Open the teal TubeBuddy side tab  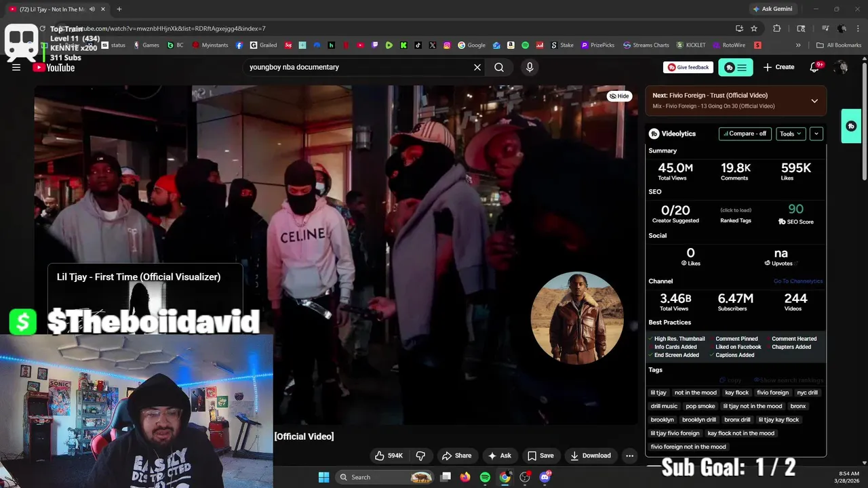pos(851,126)
